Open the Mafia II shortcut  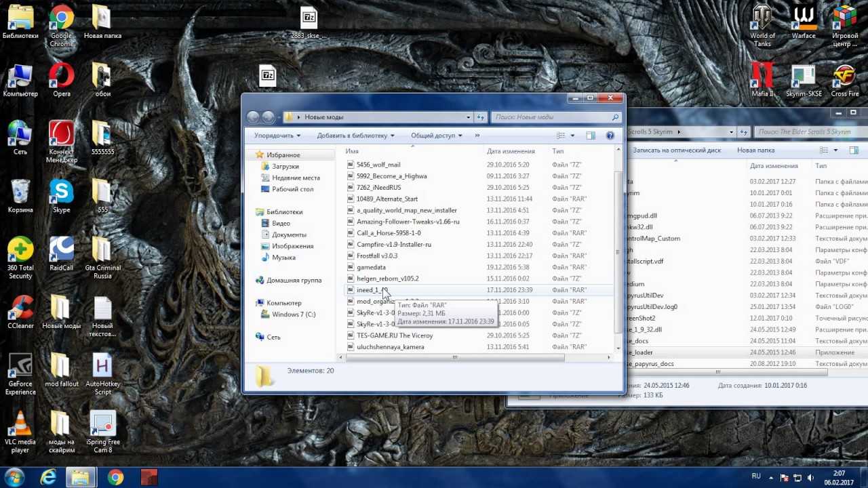click(763, 80)
